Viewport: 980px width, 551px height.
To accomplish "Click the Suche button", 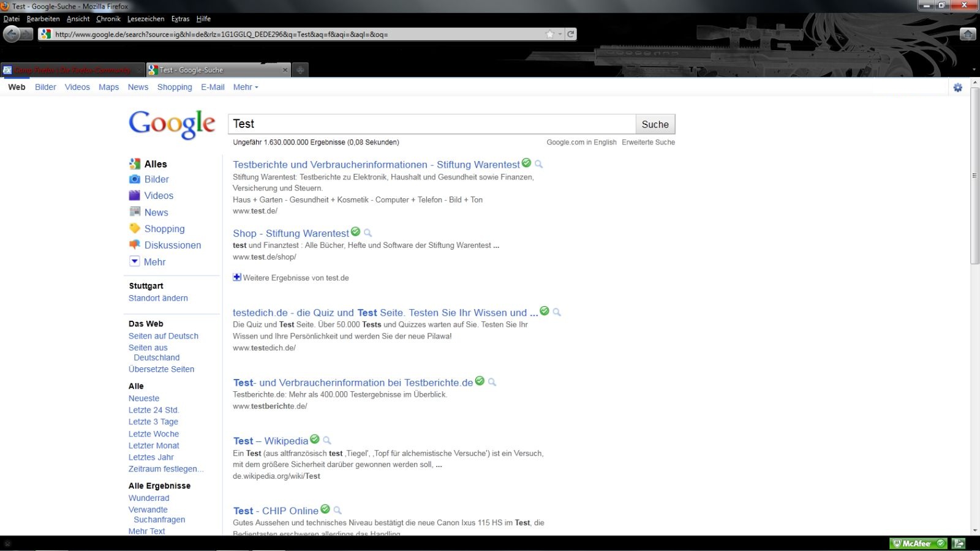I will (655, 124).
